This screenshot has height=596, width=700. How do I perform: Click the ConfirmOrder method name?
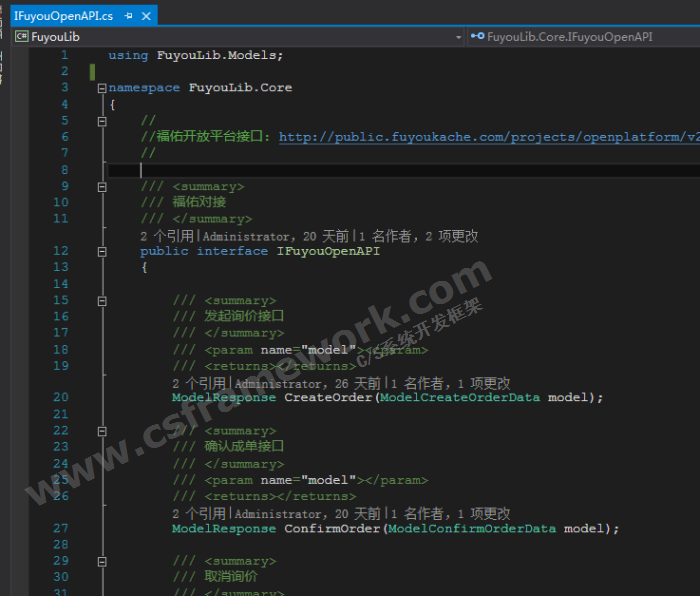click(332, 529)
